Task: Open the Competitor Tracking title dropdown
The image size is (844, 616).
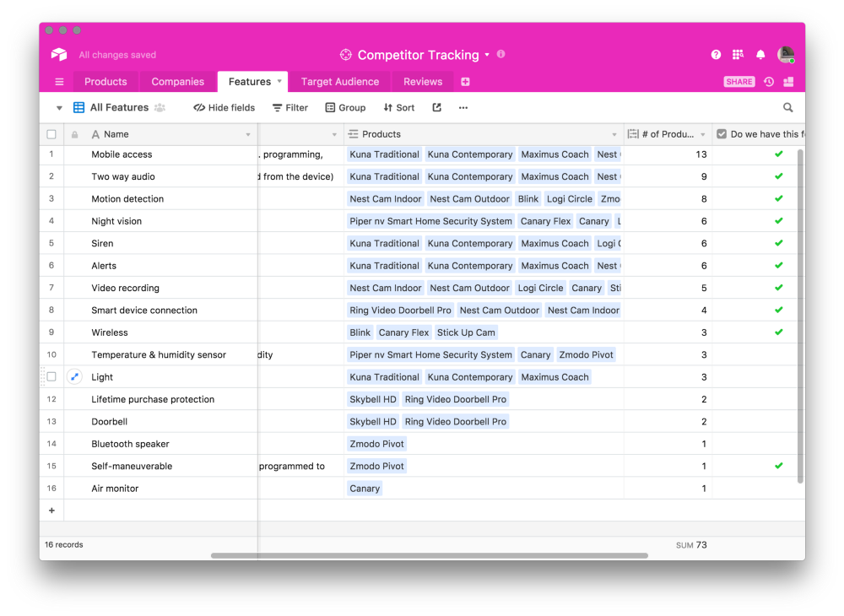Action: coord(487,54)
